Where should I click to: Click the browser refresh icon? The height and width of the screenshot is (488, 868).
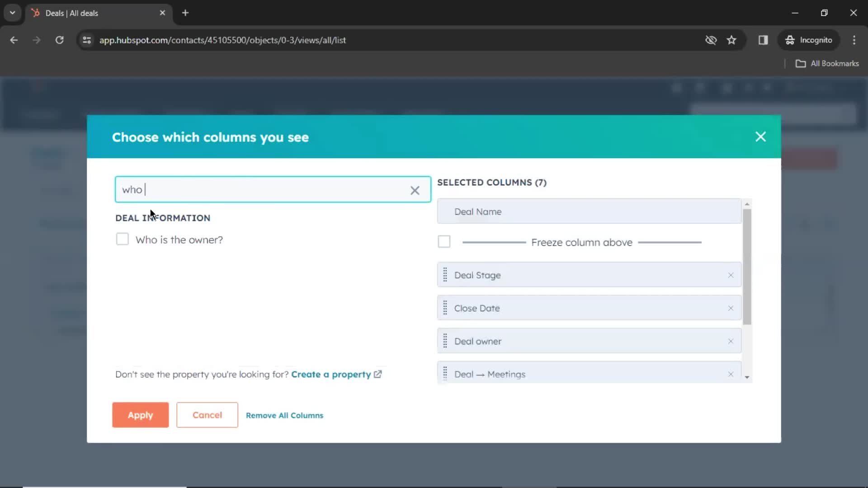click(60, 40)
